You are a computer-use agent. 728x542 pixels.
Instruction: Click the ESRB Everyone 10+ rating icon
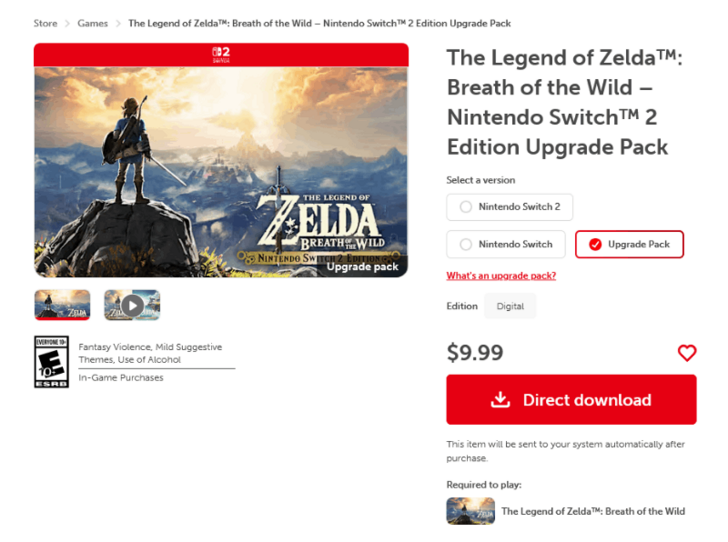[x=51, y=362]
